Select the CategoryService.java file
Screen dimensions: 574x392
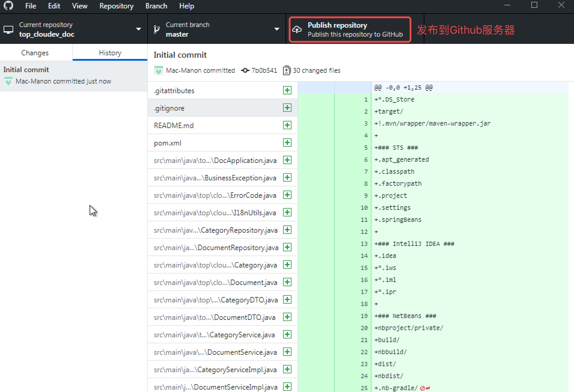point(223,335)
